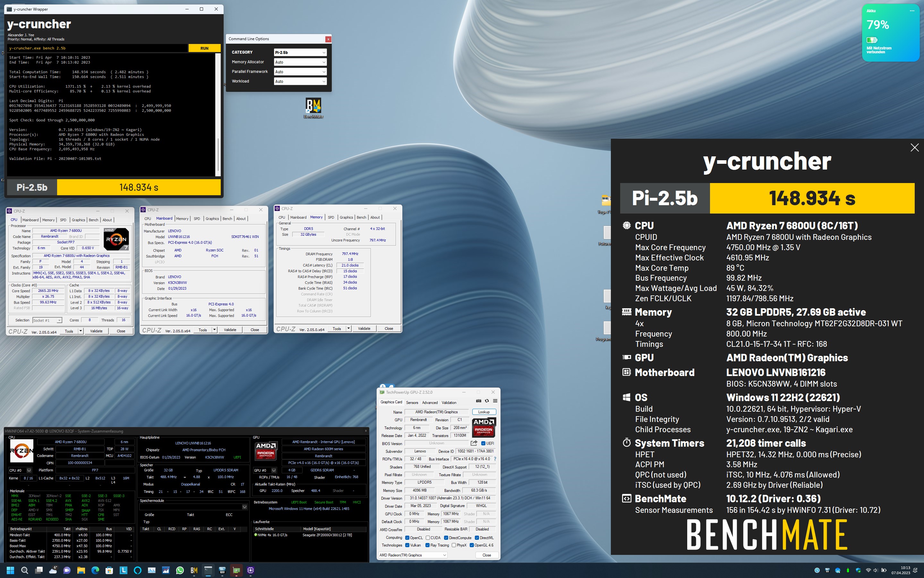Screen dimensions: 924x578
Task: Open clock and date in system tray
Action: pos(900,570)
